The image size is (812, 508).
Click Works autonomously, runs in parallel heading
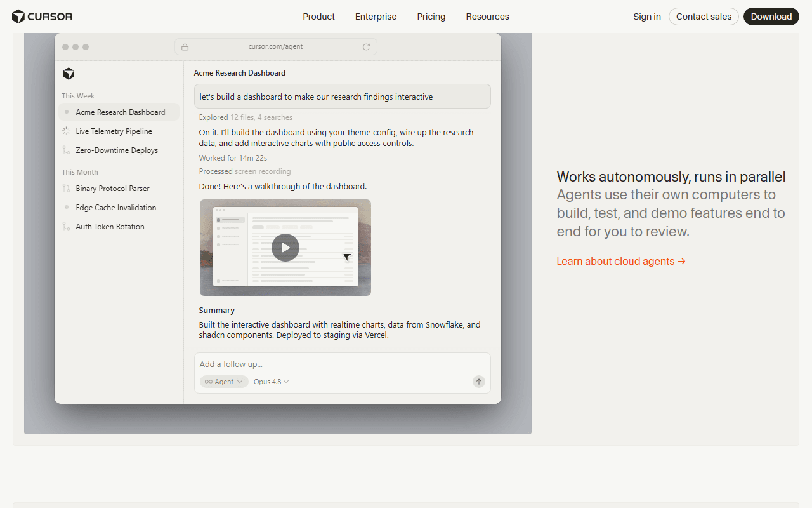(671, 177)
